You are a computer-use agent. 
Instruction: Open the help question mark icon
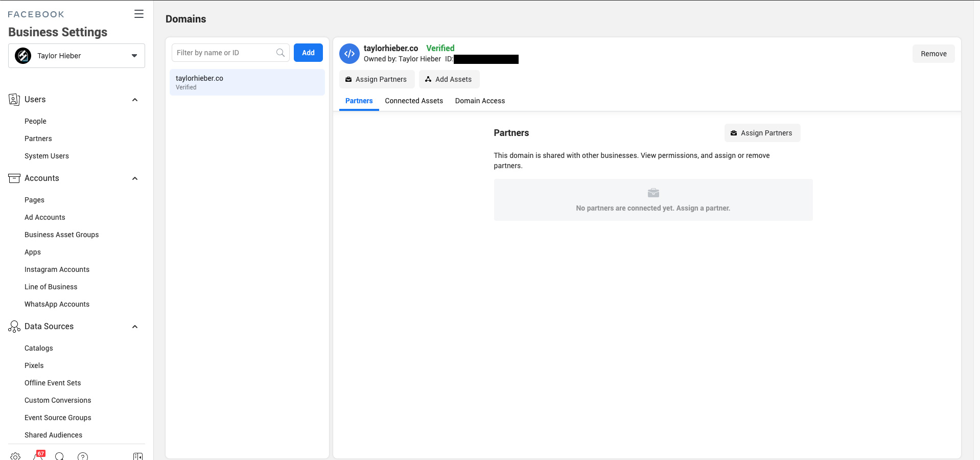[x=83, y=456]
